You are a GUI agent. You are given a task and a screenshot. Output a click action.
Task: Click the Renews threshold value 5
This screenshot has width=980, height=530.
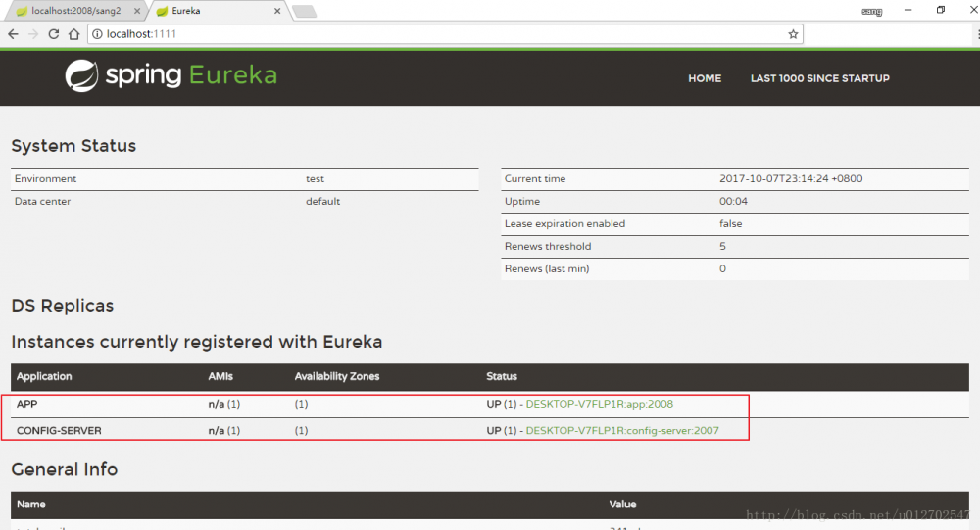(722, 246)
